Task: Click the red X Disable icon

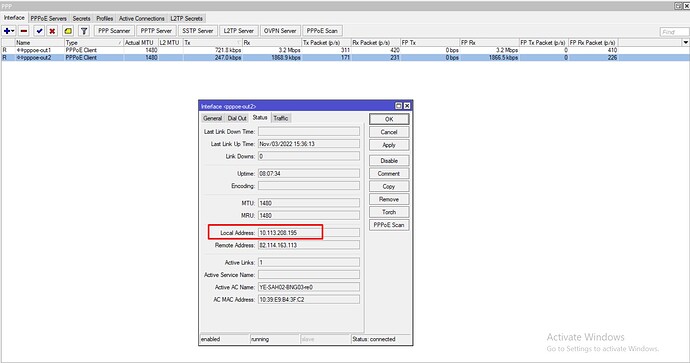Action: 52,31
